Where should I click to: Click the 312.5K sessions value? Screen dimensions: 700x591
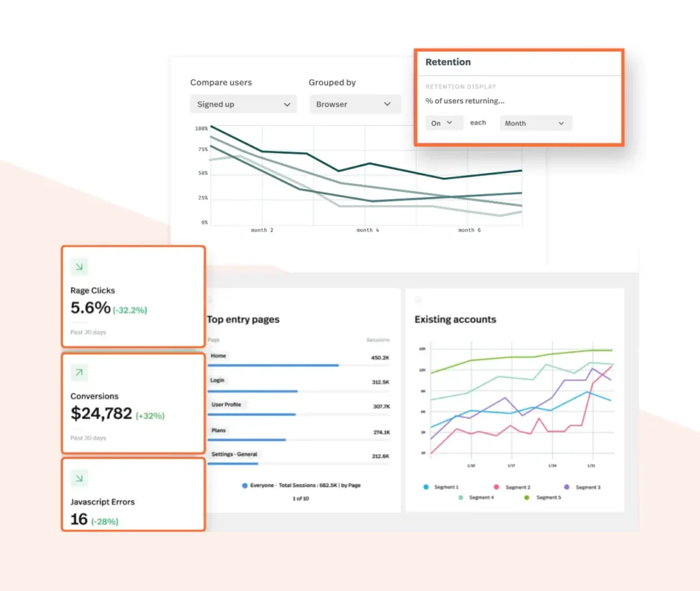pos(380,382)
